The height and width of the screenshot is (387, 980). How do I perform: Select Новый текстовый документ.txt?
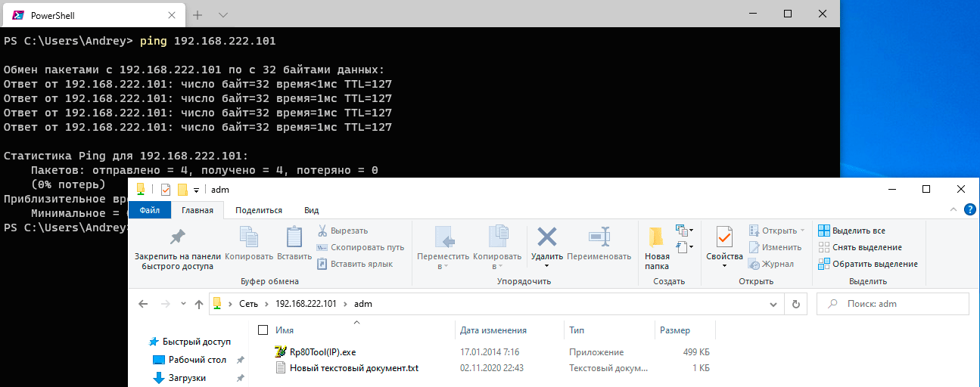(354, 368)
